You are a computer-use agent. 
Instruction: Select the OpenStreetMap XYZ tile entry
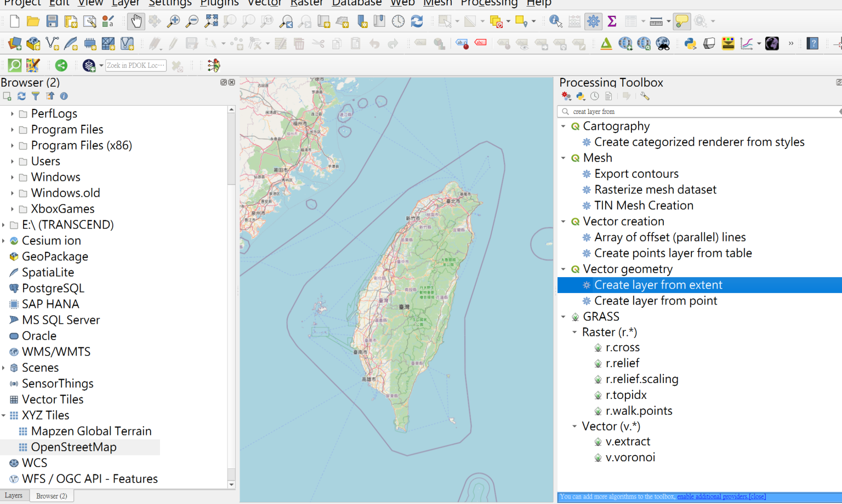(73, 447)
